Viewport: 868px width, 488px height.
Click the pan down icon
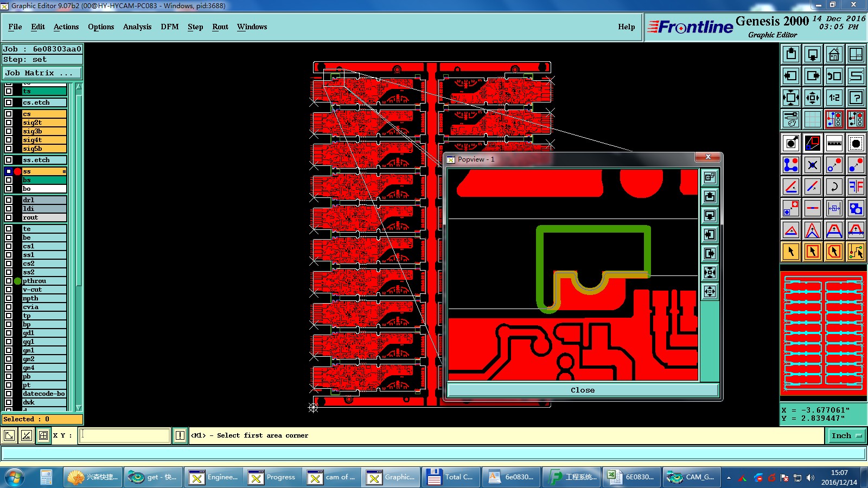click(x=813, y=54)
